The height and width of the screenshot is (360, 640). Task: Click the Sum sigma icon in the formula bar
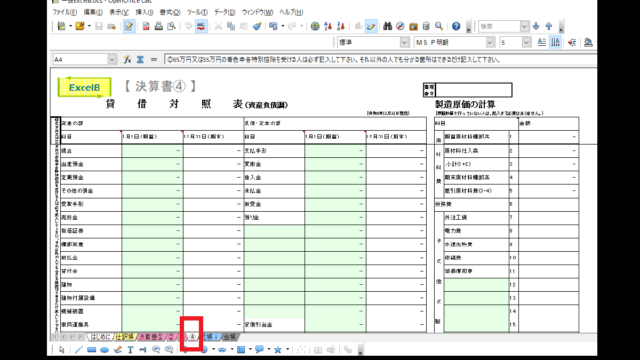tap(140, 60)
